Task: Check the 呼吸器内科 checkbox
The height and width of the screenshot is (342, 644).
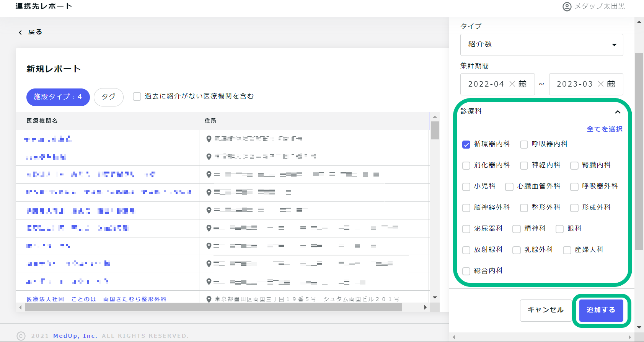Action: 524,144
